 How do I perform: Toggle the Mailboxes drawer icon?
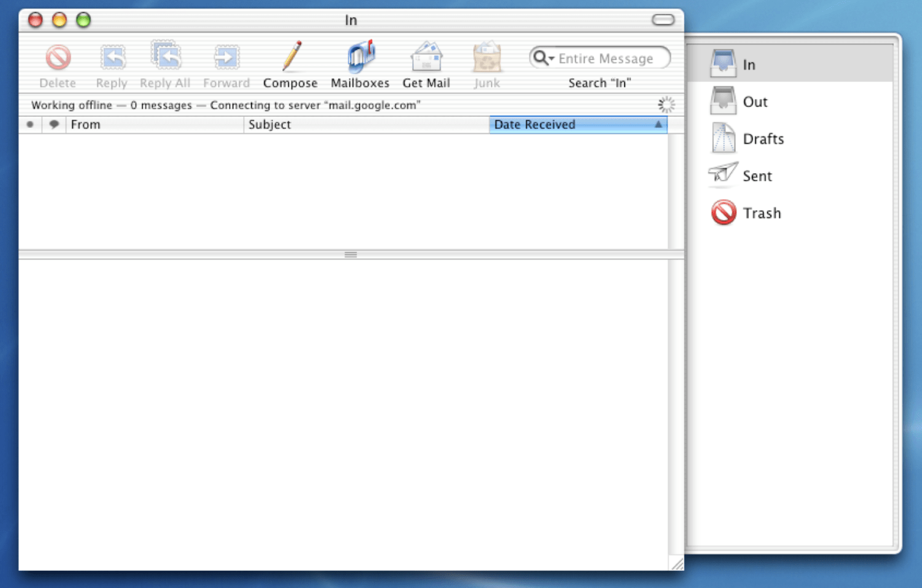[361, 57]
